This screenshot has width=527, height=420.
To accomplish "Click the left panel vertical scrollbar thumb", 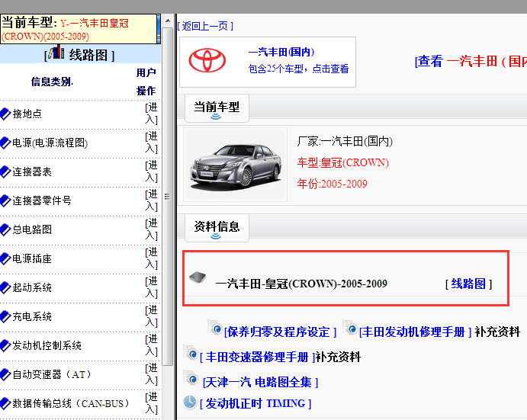I will [x=167, y=197].
